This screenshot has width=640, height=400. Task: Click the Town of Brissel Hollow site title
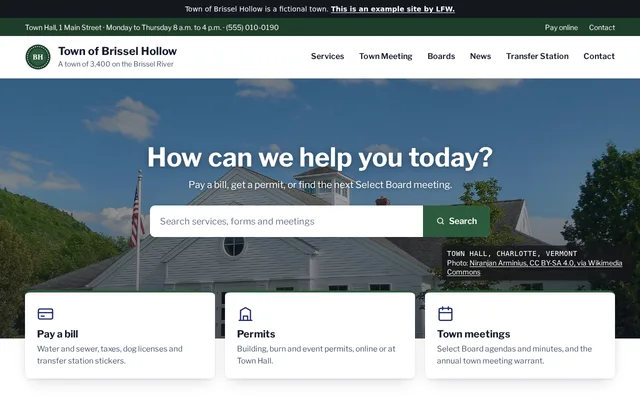[118, 51]
